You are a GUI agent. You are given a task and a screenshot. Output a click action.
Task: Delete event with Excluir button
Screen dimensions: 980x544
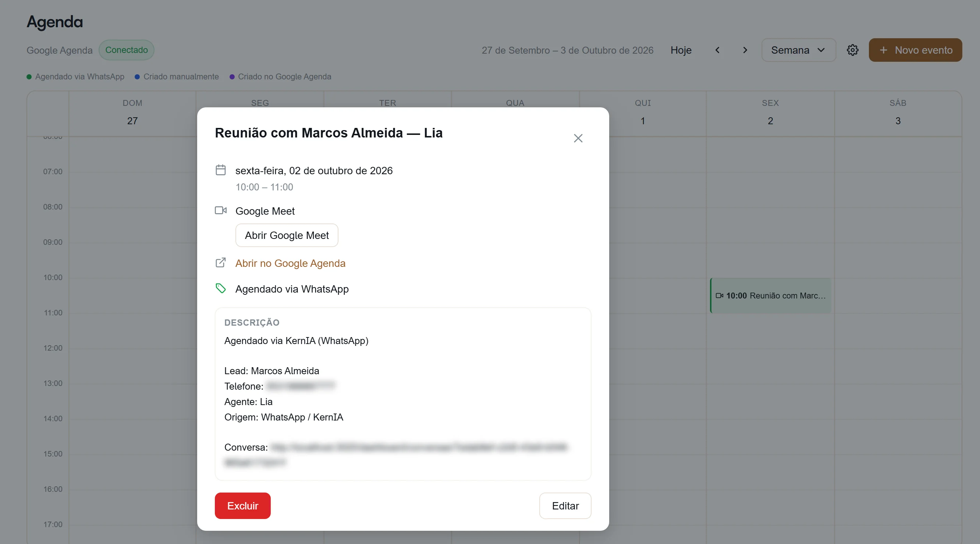click(x=242, y=506)
